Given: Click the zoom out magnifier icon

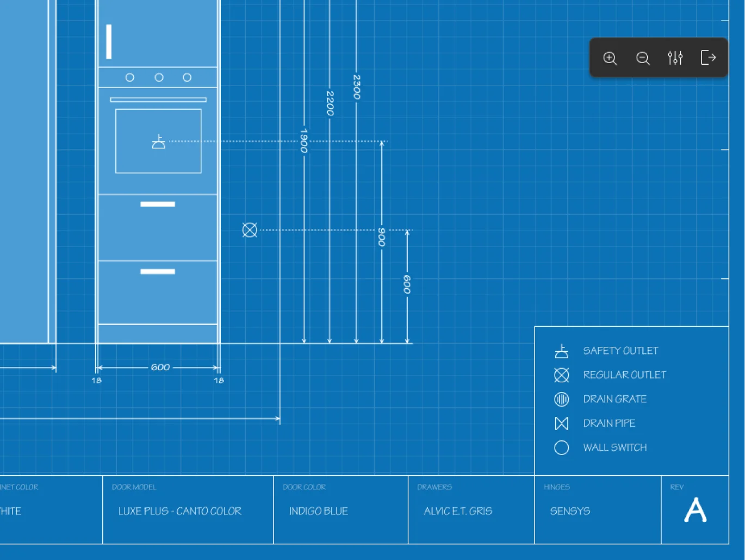Looking at the screenshot, I should tap(643, 58).
